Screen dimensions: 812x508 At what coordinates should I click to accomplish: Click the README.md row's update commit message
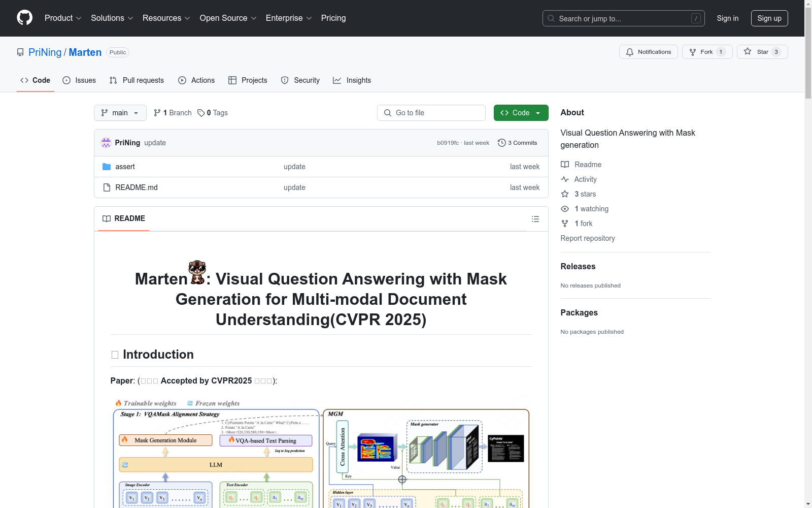[294, 187]
